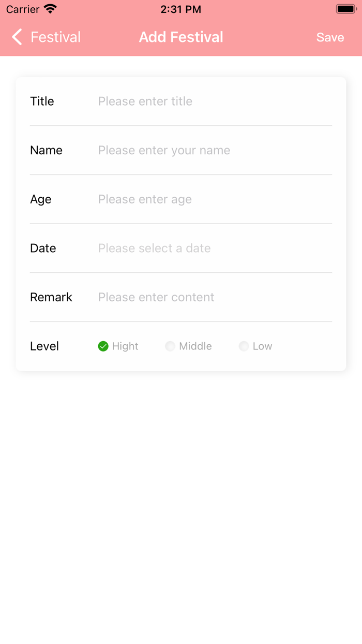Click the battery indicator icon
The image size is (362, 644).
(x=345, y=8)
